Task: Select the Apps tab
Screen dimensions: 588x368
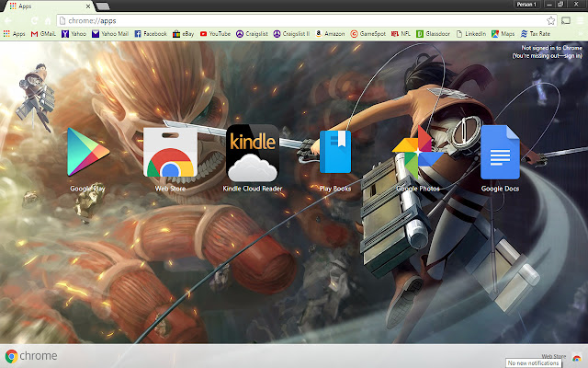Action: 48,6
